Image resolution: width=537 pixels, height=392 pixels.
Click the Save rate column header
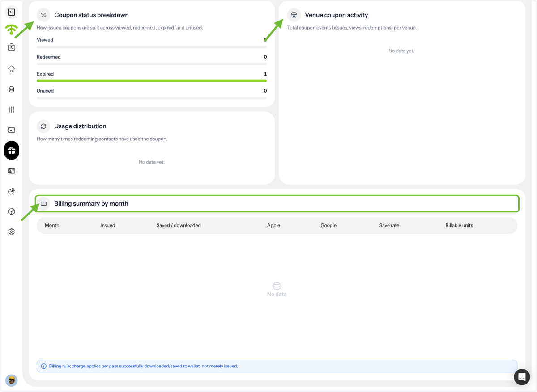[x=389, y=225]
